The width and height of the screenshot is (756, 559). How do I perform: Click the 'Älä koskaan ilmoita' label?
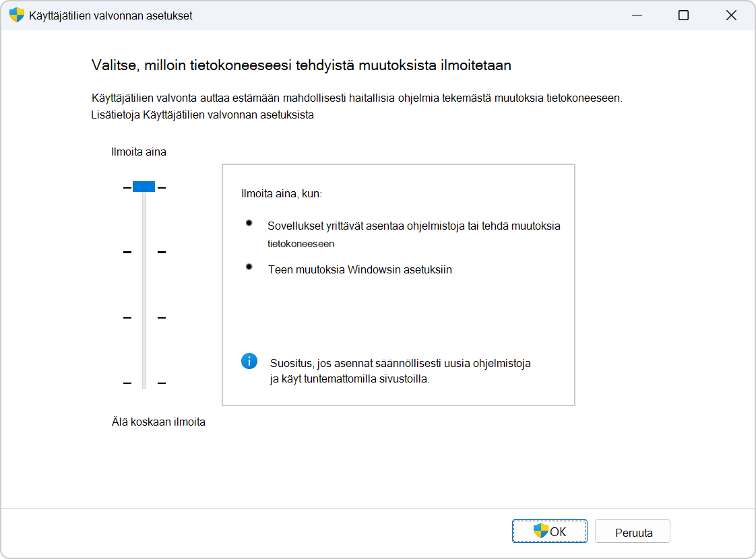pos(158,422)
